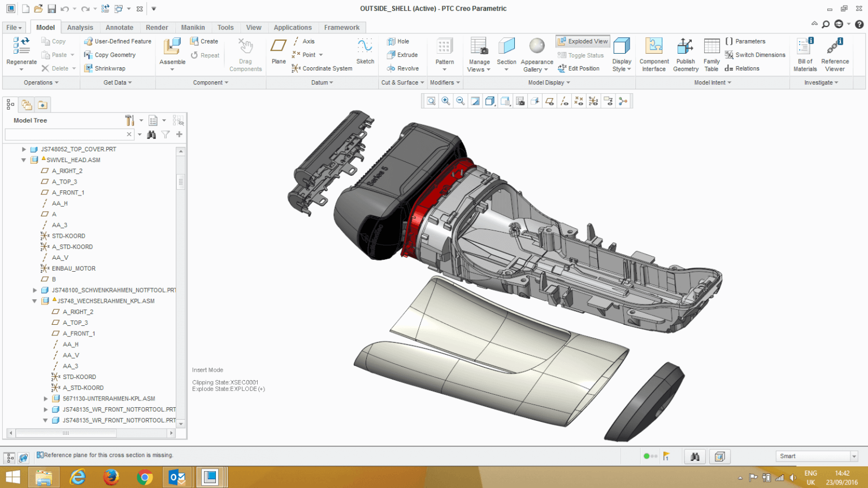The image size is (868, 488).
Task: Toggle datum plane display in graphics toolbar
Action: click(549, 101)
